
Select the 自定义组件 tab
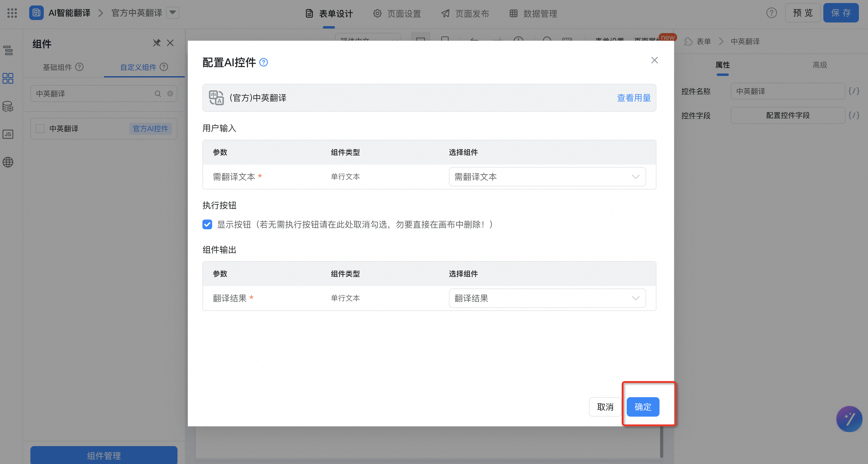point(138,67)
